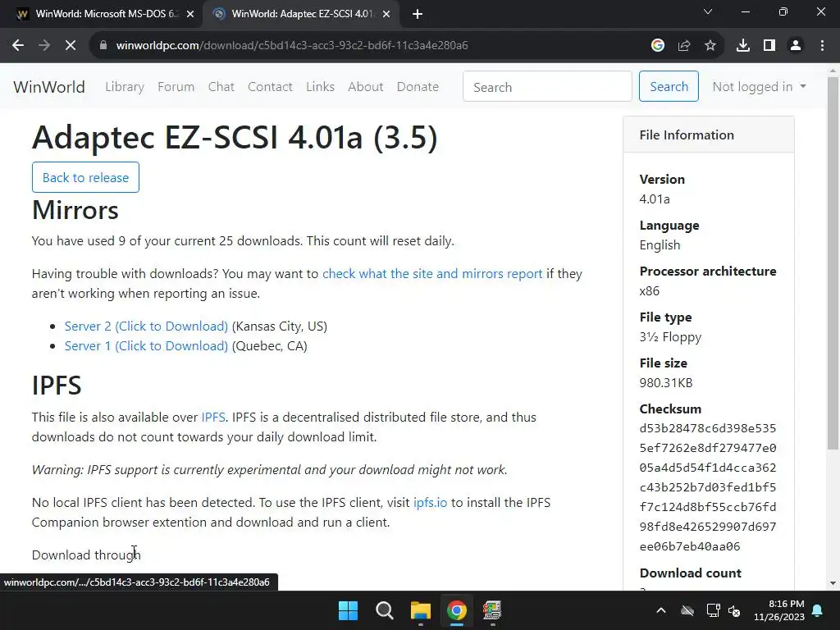840x630 pixels.
Task: Expand the Not logged in dropdown
Action: [759, 87]
